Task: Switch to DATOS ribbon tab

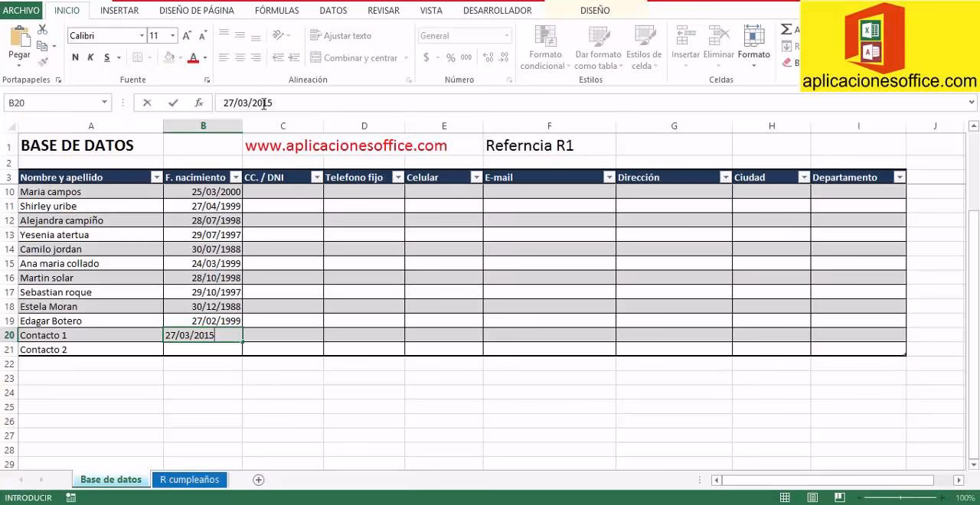Action: tap(333, 11)
